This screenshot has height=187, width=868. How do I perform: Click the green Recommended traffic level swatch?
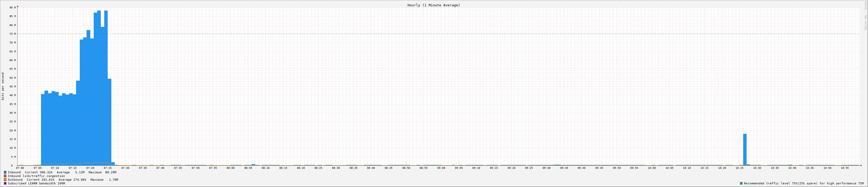pos(741,183)
